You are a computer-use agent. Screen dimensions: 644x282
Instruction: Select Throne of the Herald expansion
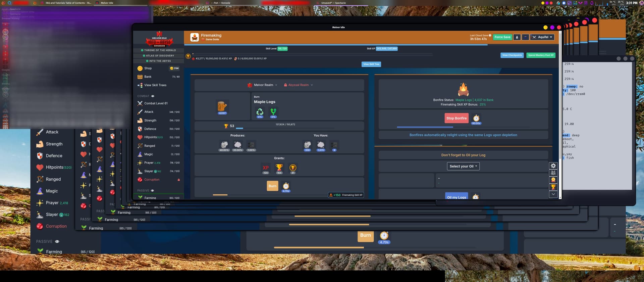[158, 50]
